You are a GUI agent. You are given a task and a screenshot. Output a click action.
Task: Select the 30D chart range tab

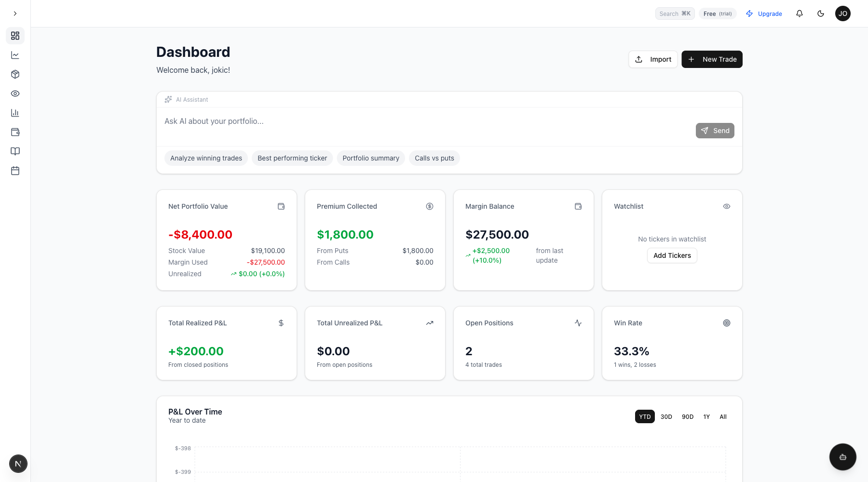[666, 417]
